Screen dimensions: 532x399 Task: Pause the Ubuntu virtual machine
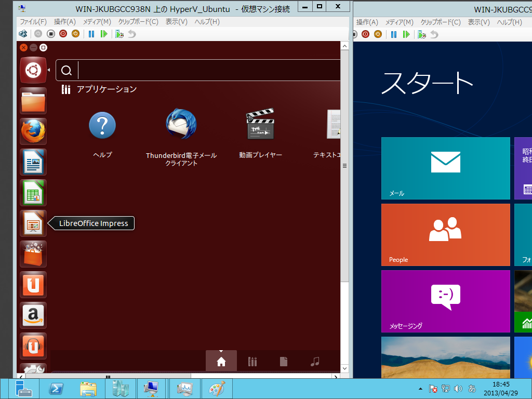[91, 34]
